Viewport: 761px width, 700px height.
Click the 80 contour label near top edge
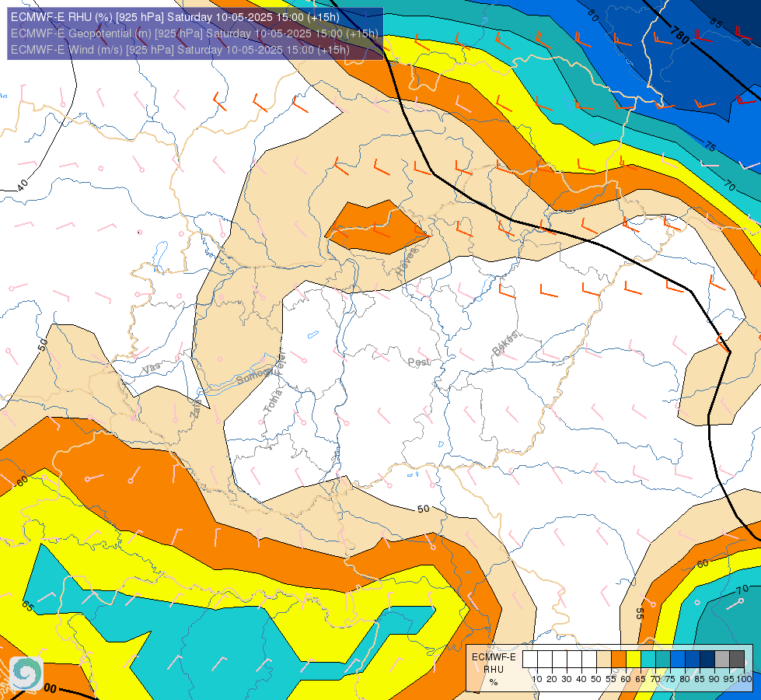click(592, 15)
